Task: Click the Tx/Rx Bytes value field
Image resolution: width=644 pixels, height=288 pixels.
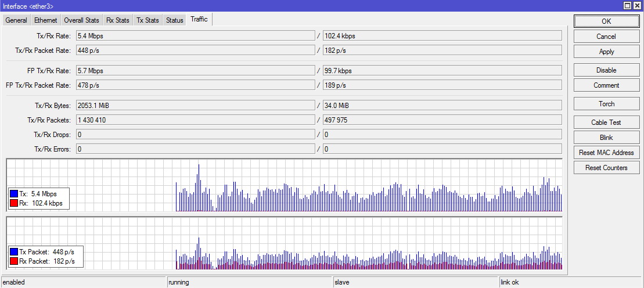Action: 195,105
